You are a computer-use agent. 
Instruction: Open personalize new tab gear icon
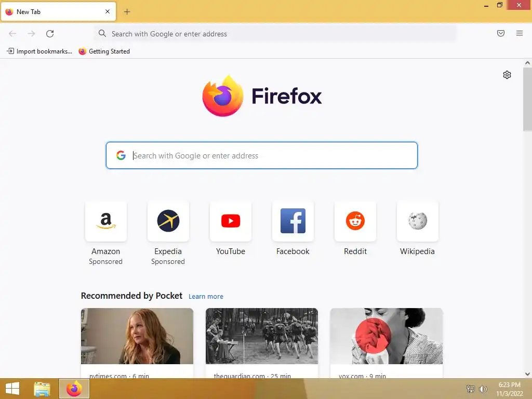pyautogui.click(x=507, y=75)
